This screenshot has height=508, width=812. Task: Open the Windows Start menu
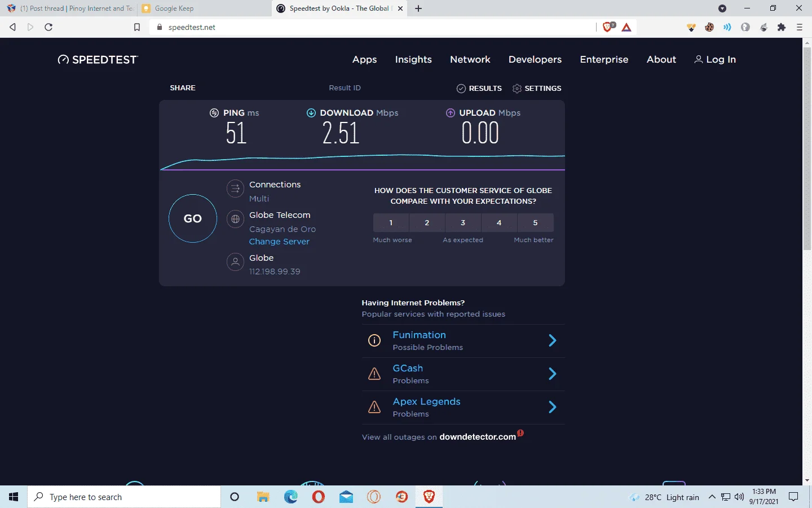tap(14, 497)
